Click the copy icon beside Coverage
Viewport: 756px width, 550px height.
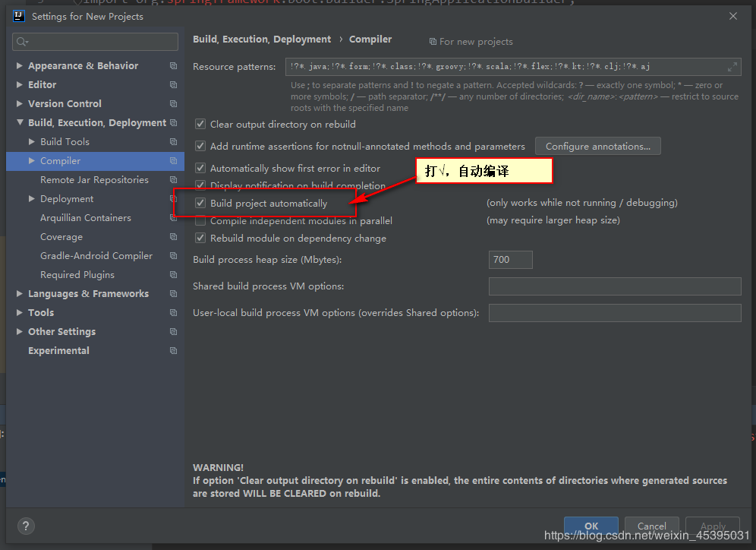click(174, 237)
